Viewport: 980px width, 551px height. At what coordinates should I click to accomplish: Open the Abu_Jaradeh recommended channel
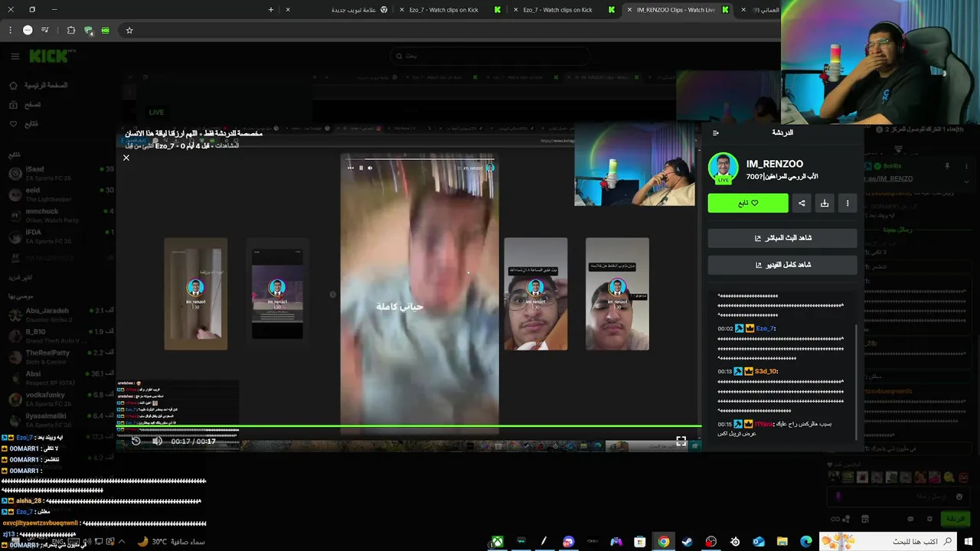coord(60,315)
